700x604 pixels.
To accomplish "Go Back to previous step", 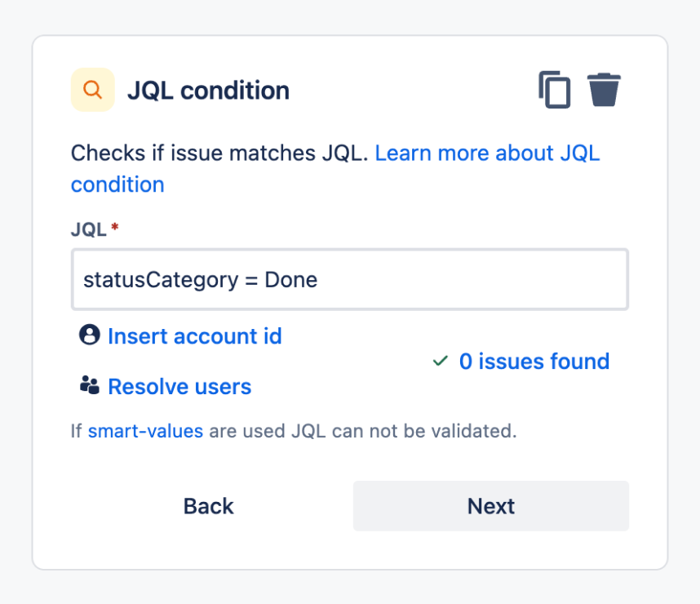I will pyautogui.click(x=209, y=506).
